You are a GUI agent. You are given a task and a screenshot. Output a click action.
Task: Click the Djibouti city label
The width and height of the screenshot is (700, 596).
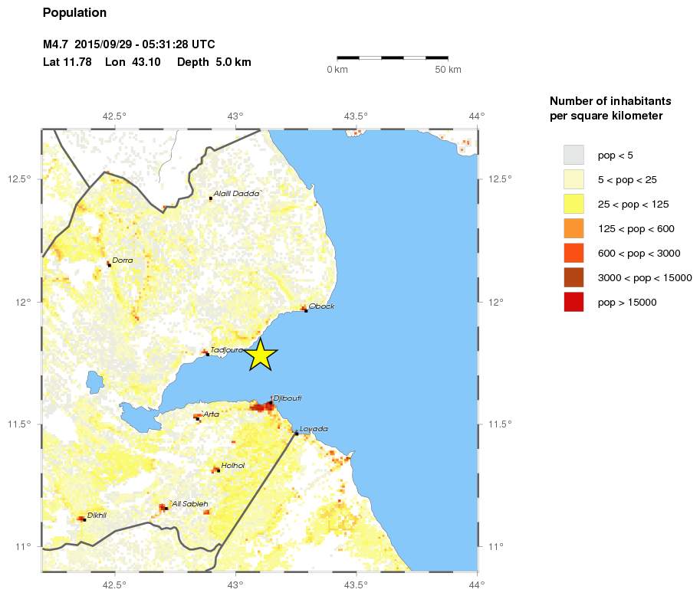coord(287,398)
